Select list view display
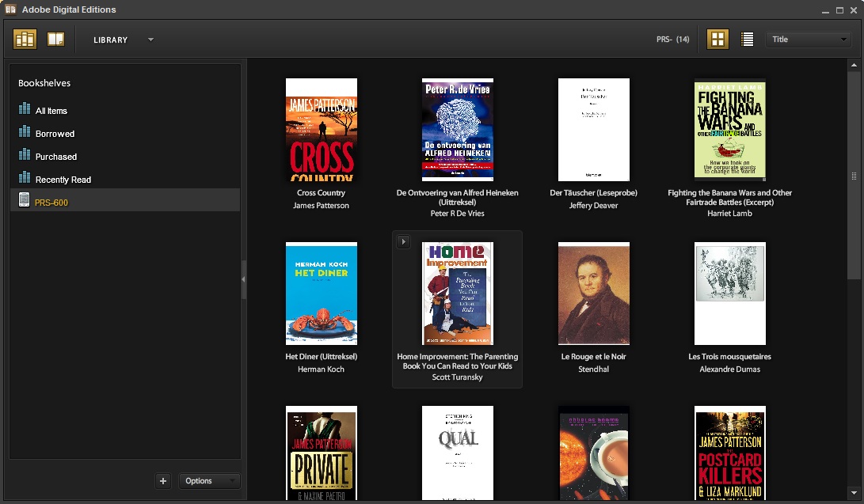This screenshot has width=864, height=504. coord(747,39)
